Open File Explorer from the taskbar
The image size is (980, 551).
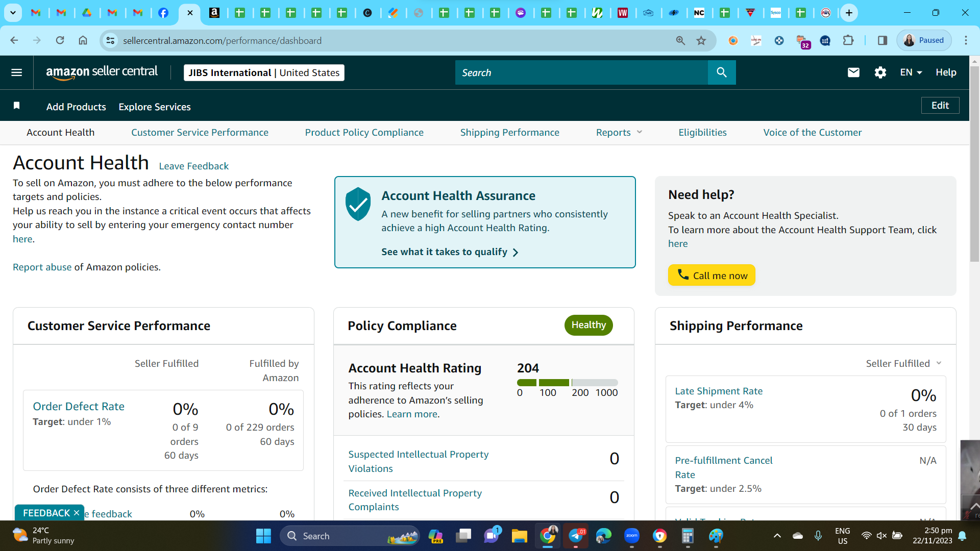(x=519, y=536)
